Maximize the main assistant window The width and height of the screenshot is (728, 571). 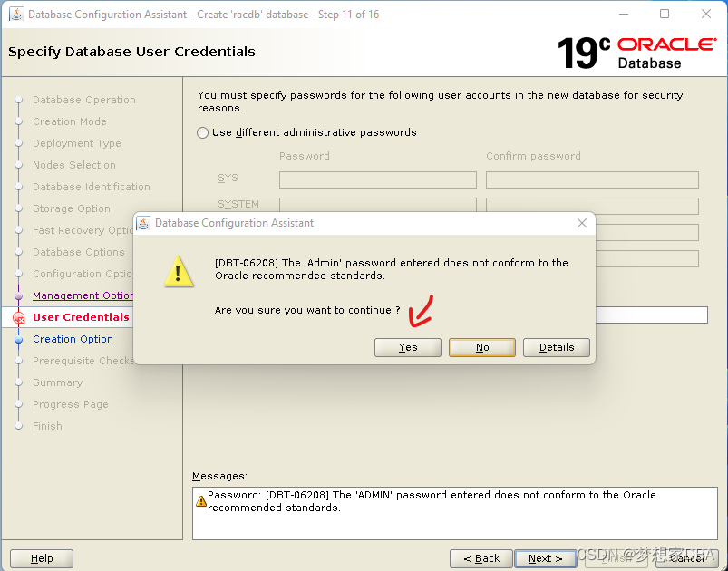[x=665, y=14]
